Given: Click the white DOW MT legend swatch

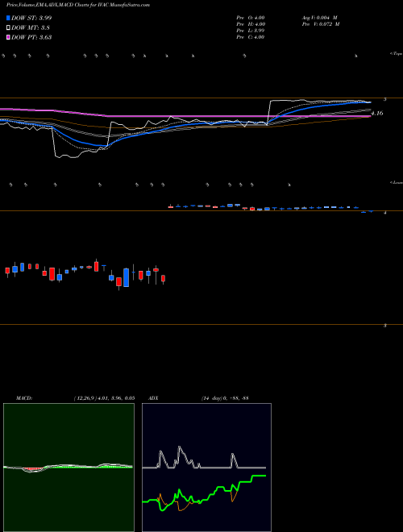Looking at the screenshot, I should (8, 27).
